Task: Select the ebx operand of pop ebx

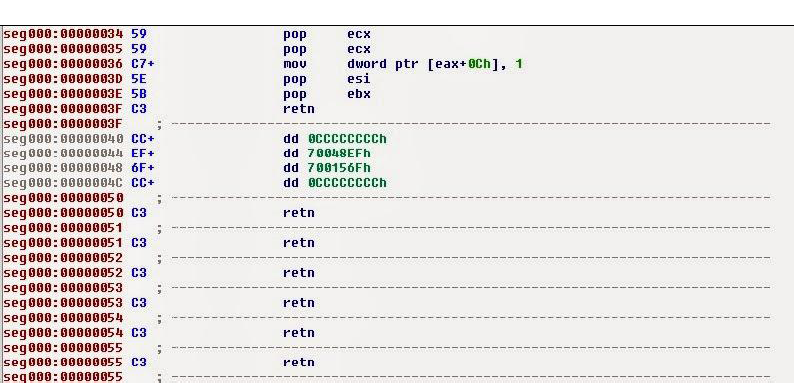Action: [x=359, y=94]
